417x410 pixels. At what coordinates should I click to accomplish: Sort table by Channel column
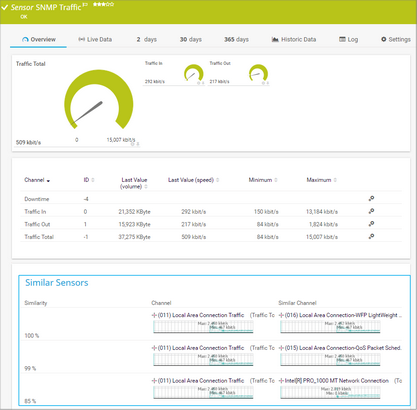(37, 180)
